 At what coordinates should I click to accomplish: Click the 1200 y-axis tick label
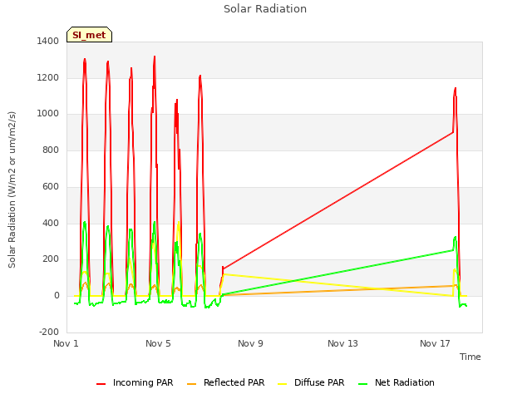[48, 77]
